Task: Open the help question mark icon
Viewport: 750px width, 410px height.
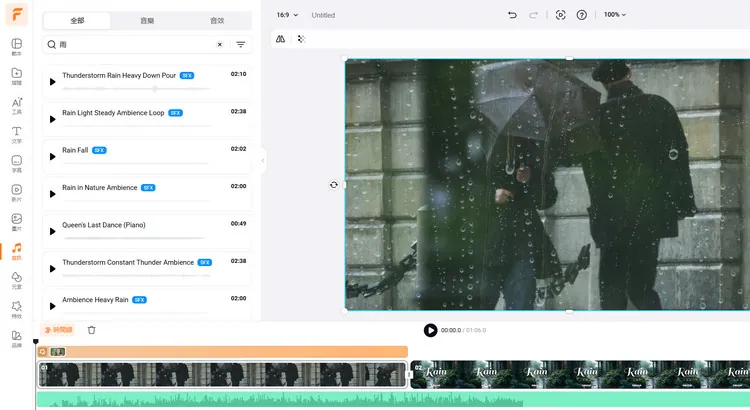Action: click(x=582, y=15)
